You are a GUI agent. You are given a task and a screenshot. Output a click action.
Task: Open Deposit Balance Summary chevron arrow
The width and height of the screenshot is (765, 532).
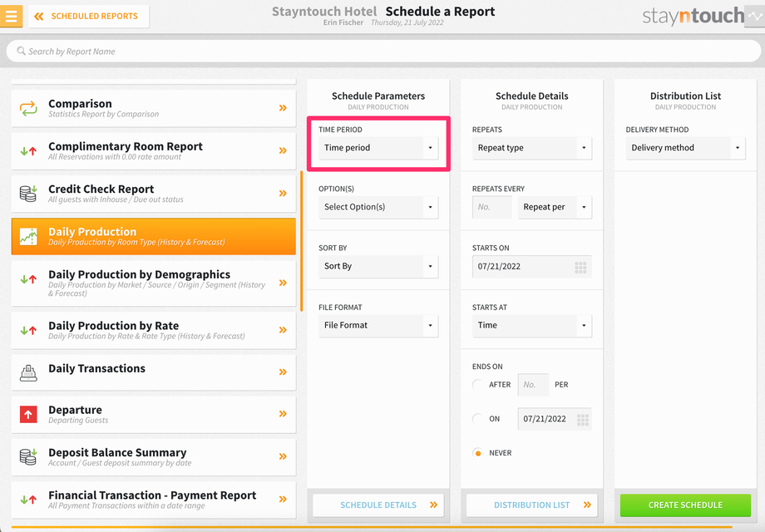(283, 457)
